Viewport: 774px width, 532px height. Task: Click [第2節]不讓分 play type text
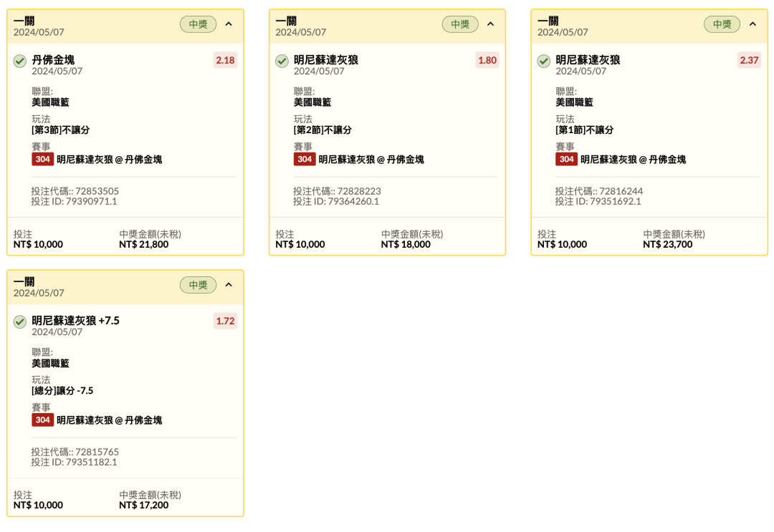322,130
